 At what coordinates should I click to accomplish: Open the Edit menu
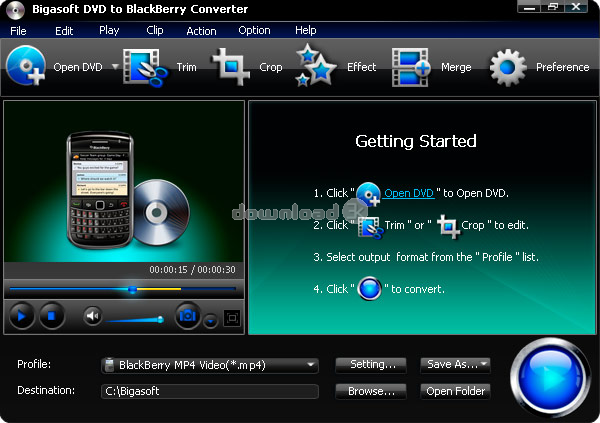[64, 31]
